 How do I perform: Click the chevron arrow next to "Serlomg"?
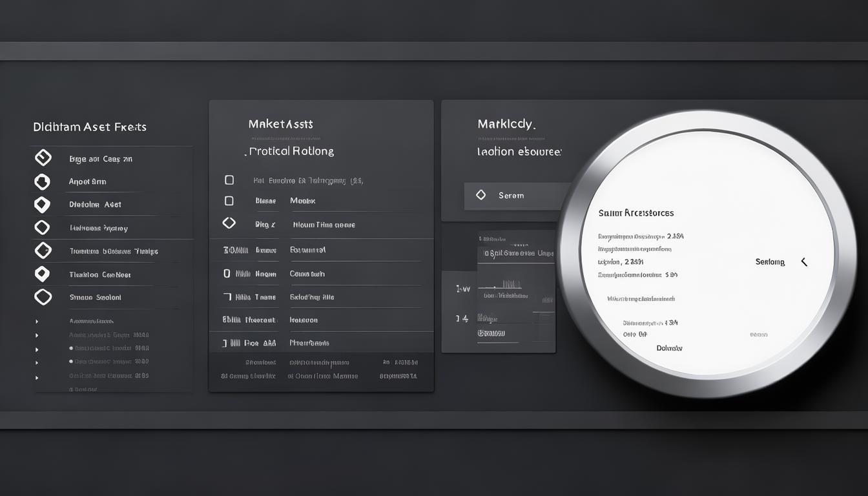(804, 262)
